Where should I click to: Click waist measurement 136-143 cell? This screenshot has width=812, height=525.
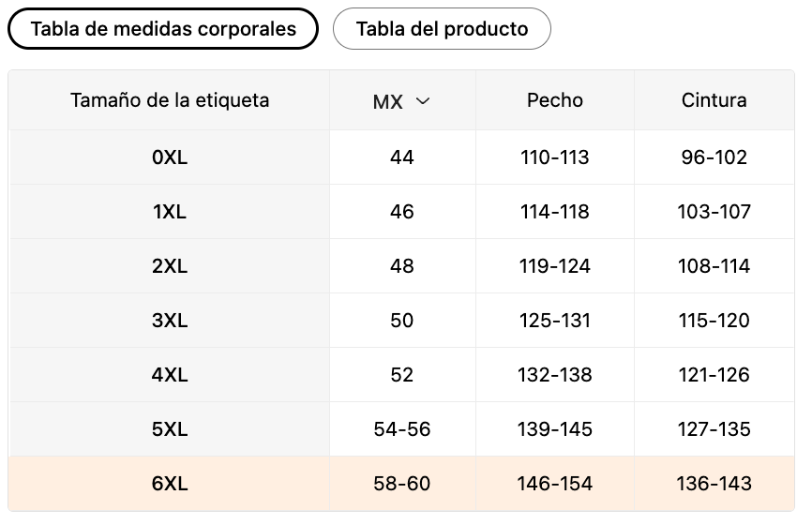tap(714, 484)
